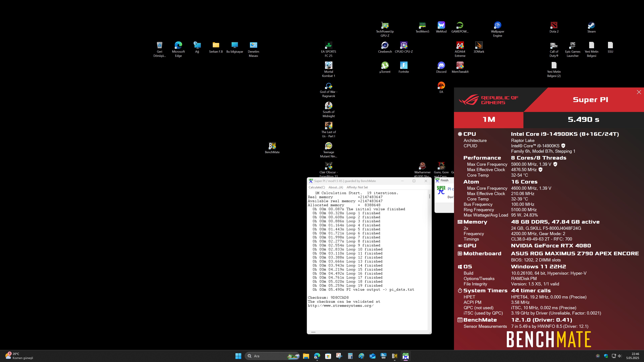This screenshot has height=362, width=644.
Task: Select the Geri Dönüşüm recycle bin icon
Action: click(x=159, y=49)
